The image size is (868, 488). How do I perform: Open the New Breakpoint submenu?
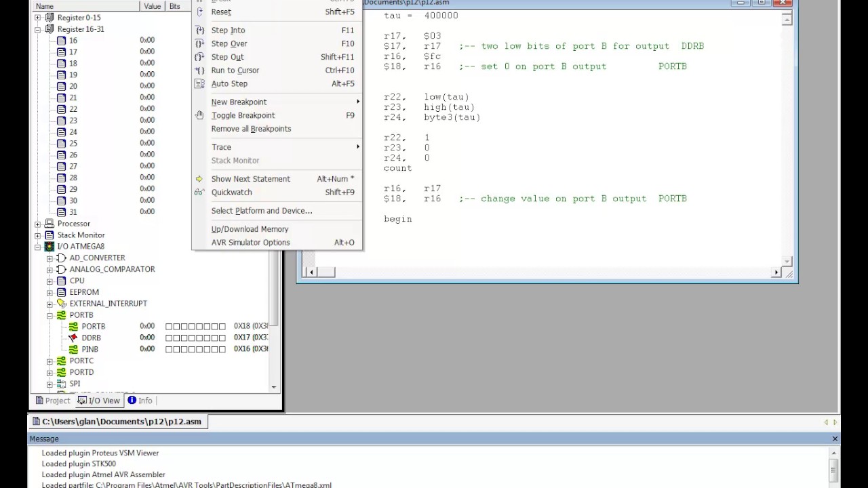(277, 102)
